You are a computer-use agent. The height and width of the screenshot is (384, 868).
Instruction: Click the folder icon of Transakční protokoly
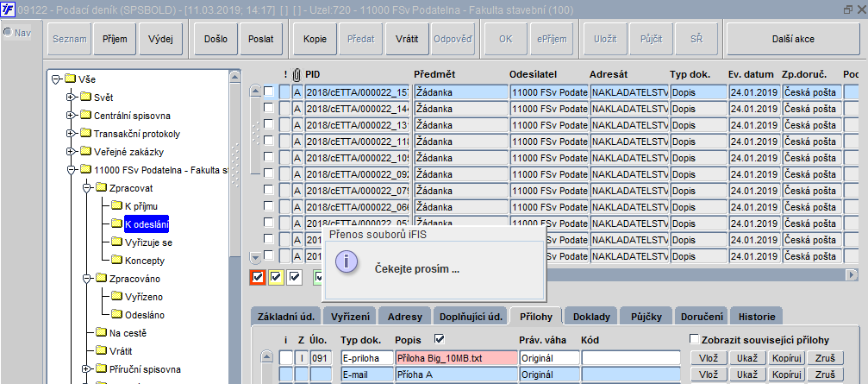(85, 134)
